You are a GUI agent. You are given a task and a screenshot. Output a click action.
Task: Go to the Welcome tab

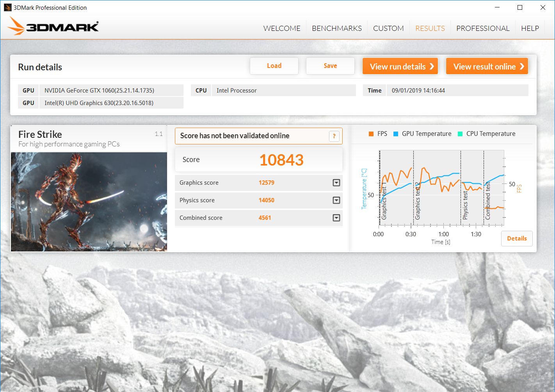[x=282, y=29]
